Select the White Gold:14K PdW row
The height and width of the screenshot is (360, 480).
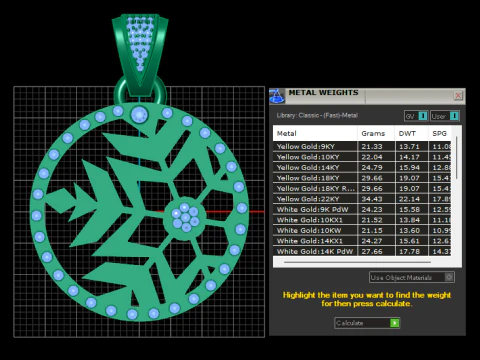(362, 251)
